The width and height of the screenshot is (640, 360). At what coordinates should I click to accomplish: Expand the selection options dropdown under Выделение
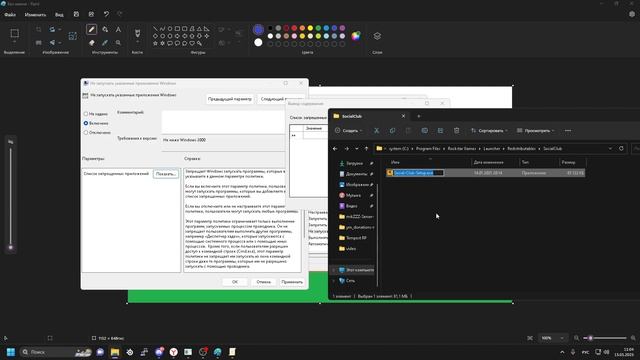14,42
